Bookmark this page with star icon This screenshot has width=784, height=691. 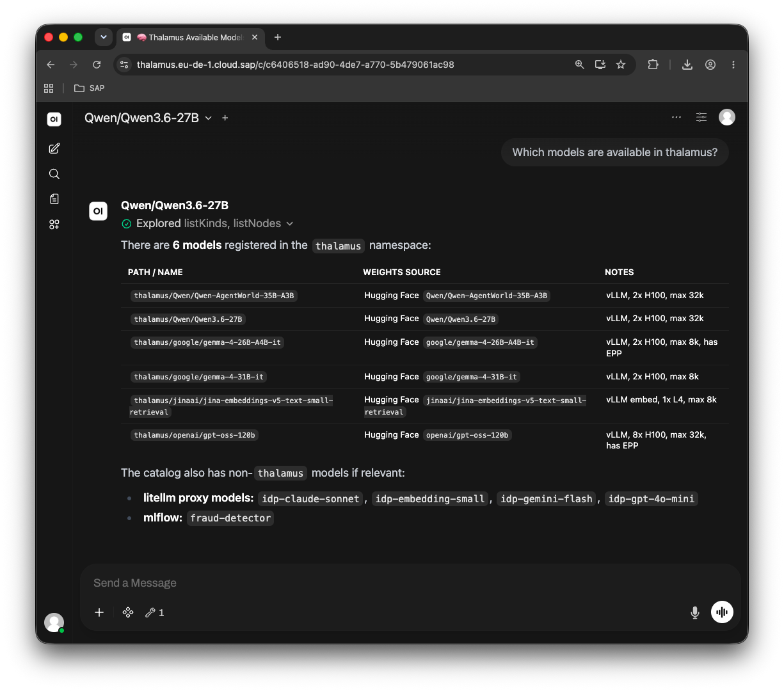tap(621, 65)
